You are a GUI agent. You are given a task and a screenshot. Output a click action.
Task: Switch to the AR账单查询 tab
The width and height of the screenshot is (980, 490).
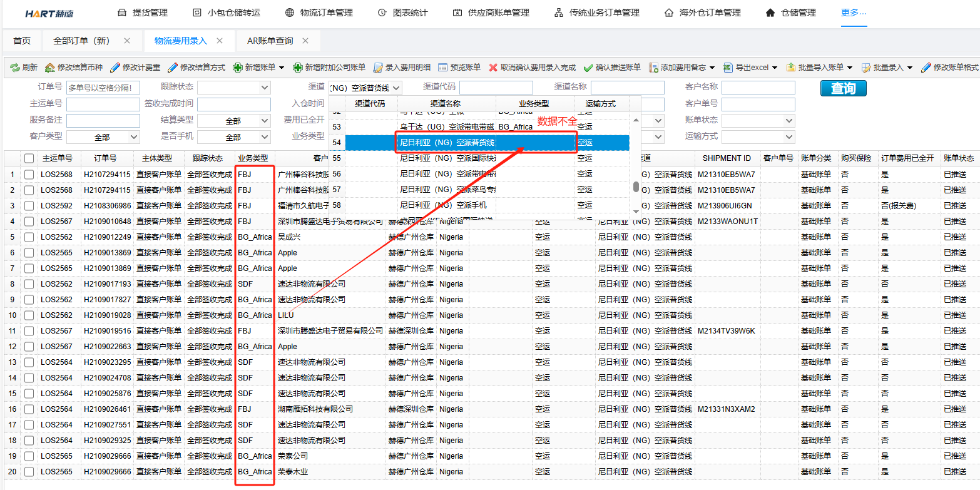tap(270, 41)
